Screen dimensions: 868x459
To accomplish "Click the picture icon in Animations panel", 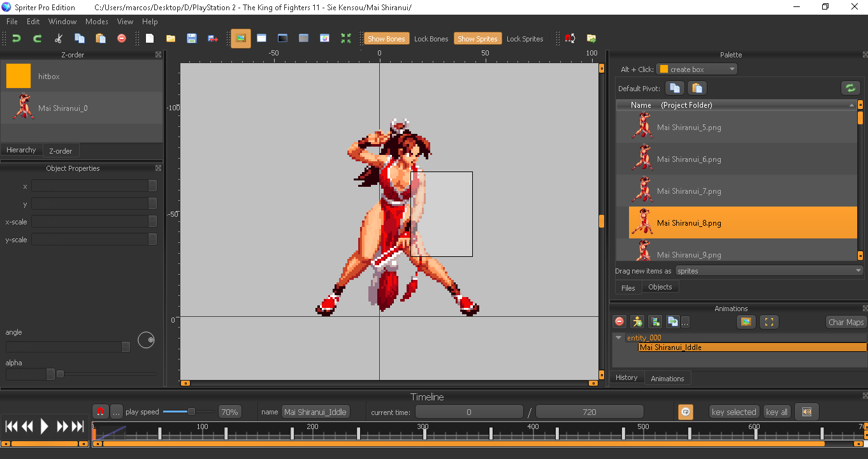I will tap(746, 322).
